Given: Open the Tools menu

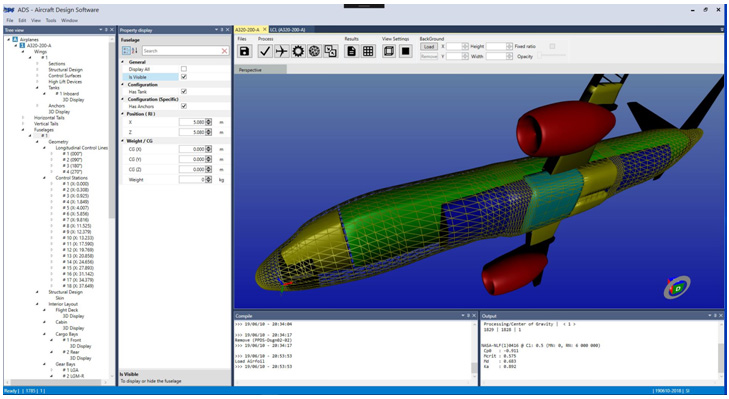Looking at the screenshot, I should tap(51, 20).
